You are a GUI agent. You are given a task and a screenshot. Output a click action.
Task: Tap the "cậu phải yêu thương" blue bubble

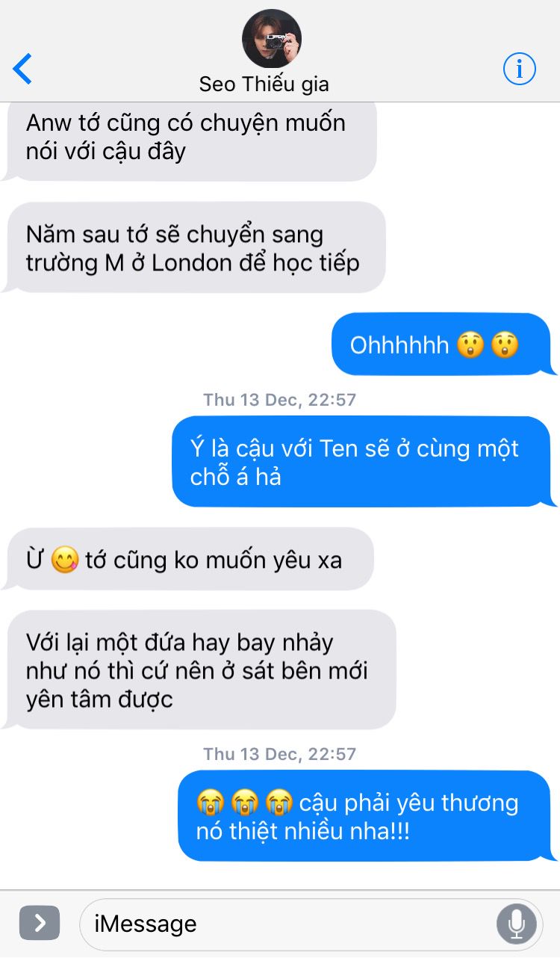coord(367,816)
